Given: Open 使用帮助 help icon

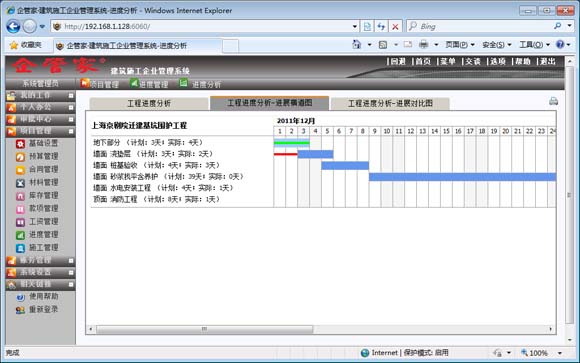Looking at the screenshot, I should coord(20,297).
